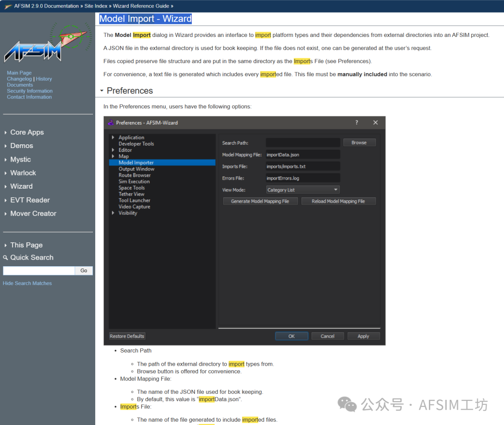Click inside the Quick Search input box
This screenshot has width=504, height=425.
(39, 270)
